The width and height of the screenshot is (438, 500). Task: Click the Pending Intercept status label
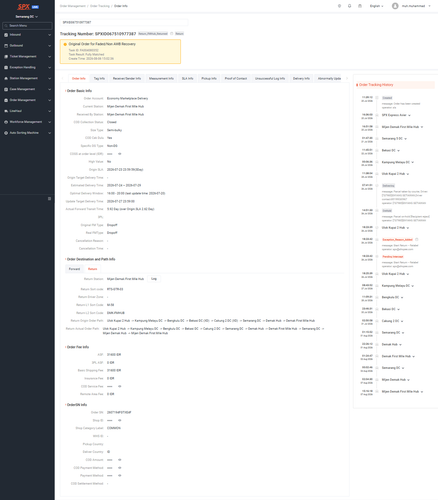click(x=393, y=257)
